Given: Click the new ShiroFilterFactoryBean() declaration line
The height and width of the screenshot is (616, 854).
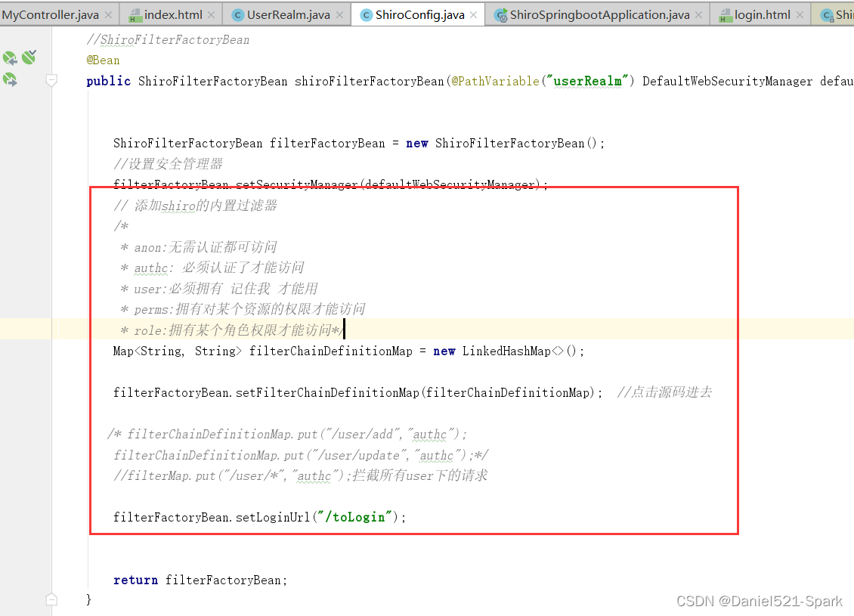Looking at the screenshot, I should pos(359,144).
